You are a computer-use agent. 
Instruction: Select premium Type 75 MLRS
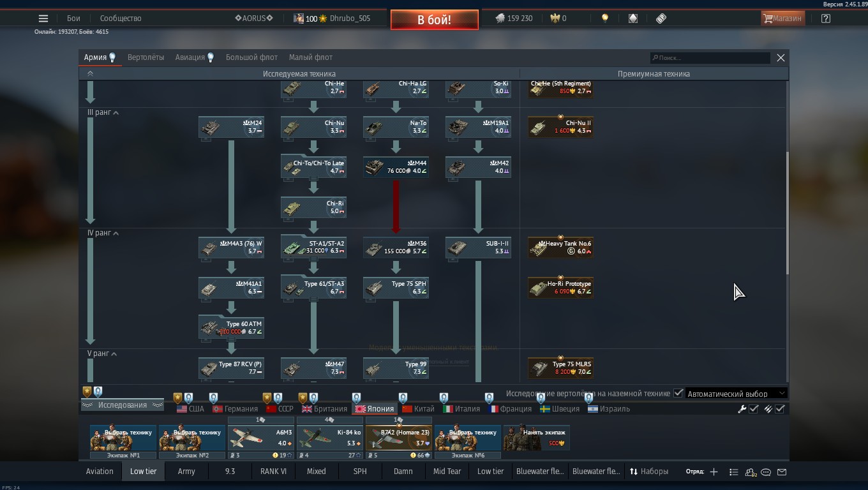click(560, 368)
